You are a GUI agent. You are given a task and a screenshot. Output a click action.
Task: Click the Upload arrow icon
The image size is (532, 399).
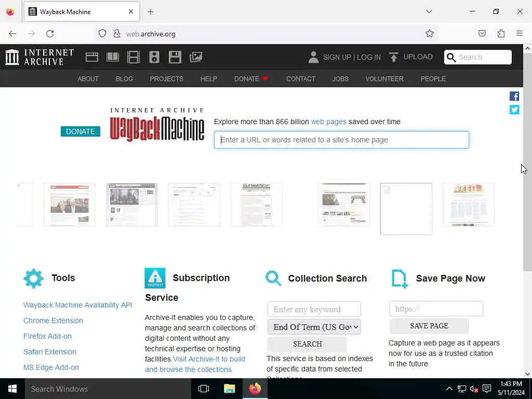click(394, 57)
